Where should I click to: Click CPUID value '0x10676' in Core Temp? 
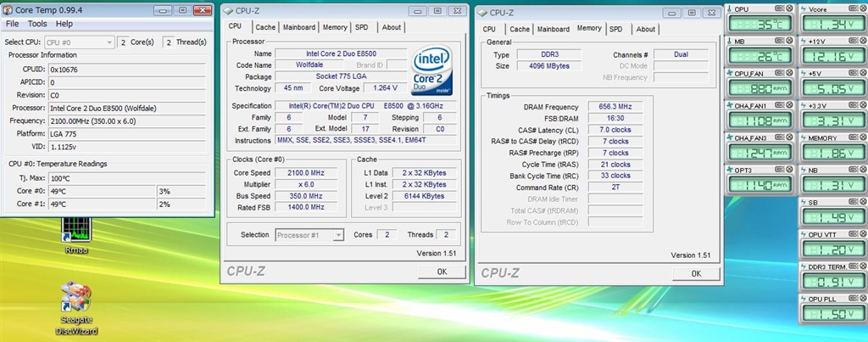127,70
